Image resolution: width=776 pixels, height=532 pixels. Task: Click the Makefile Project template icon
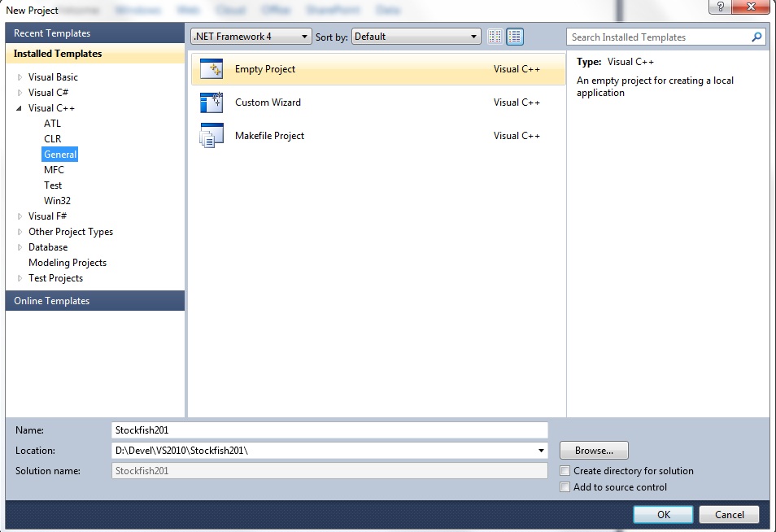[x=211, y=136]
